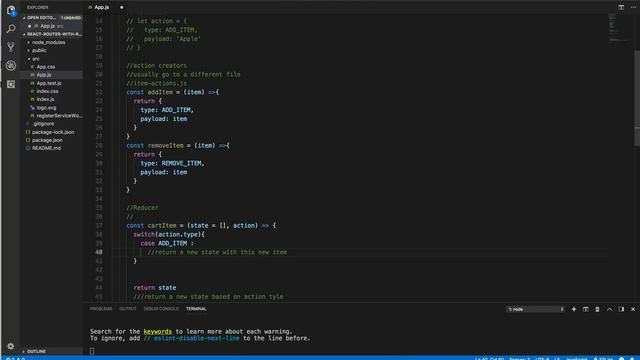Open the feedback smiley in status bar

click(621, 358)
